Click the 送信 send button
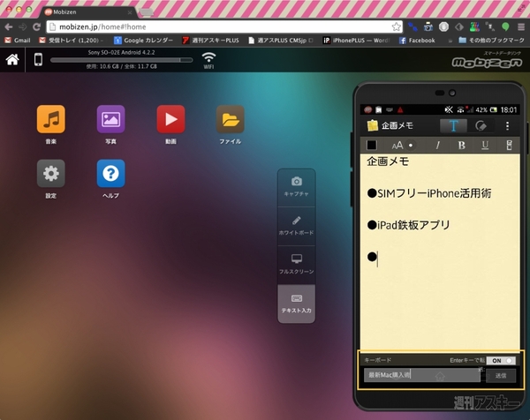Viewport: 530px width, 420px height. (x=501, y=375)
